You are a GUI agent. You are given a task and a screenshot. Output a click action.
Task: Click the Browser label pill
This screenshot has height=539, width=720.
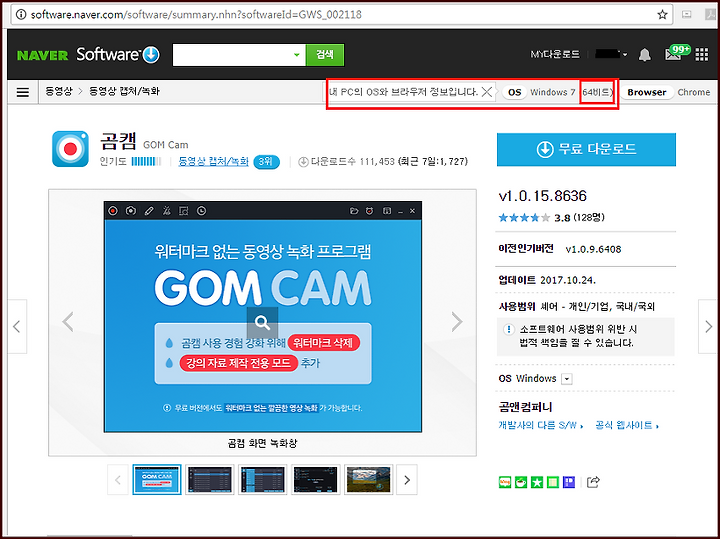click(x=647, y=92)
